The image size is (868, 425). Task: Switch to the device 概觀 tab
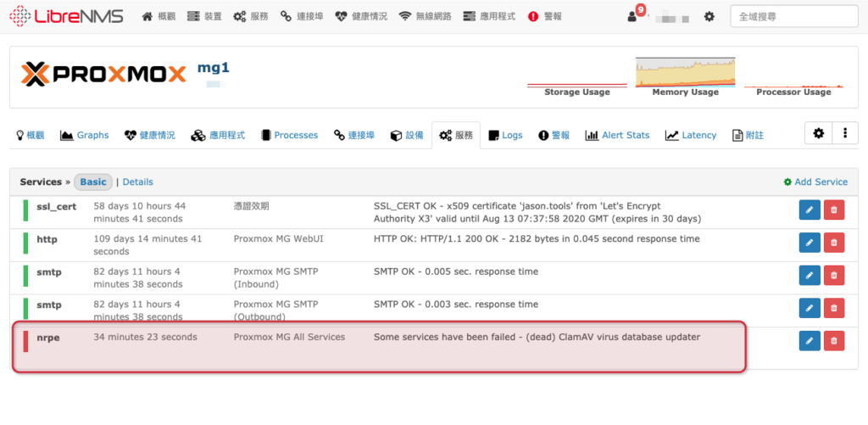click(x=30, y=135)
